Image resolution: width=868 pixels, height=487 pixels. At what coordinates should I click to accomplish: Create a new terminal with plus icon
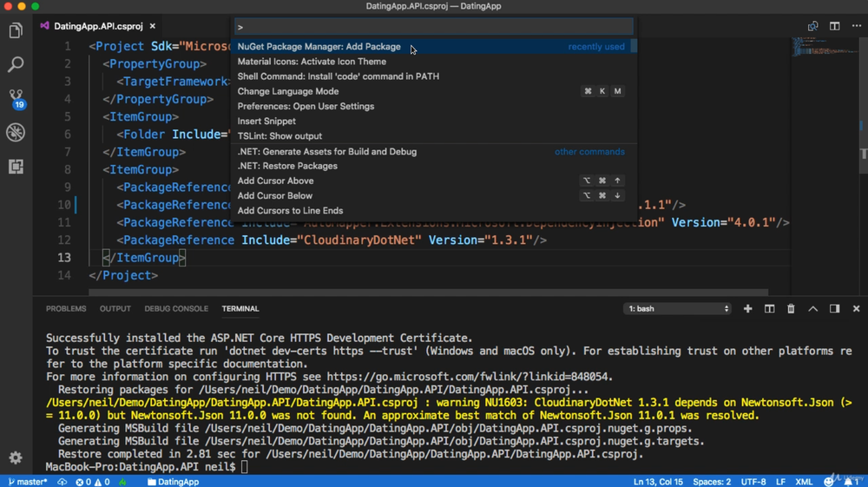coord(747,308)
